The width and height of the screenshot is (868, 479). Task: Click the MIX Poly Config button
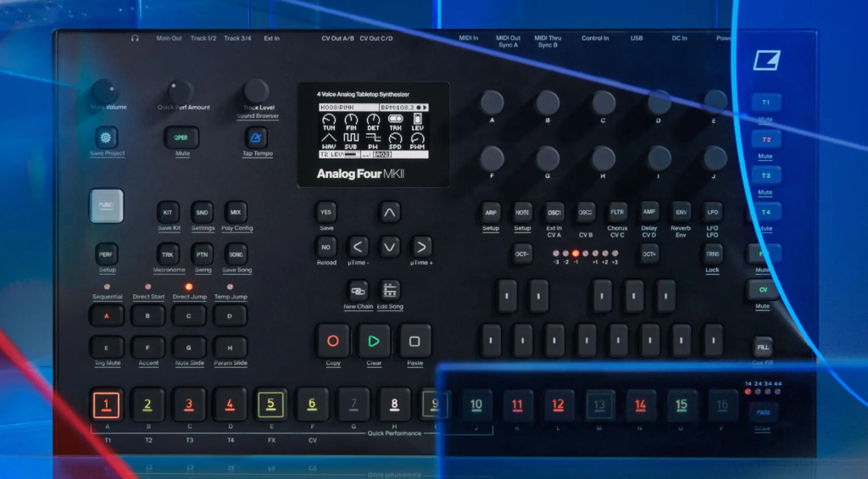pos(236,212)
